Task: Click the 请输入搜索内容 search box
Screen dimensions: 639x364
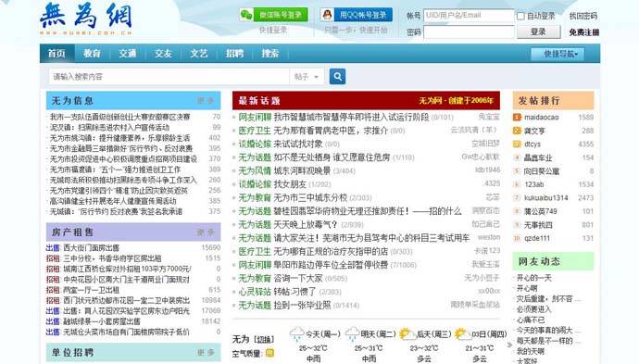Action: 169,77
